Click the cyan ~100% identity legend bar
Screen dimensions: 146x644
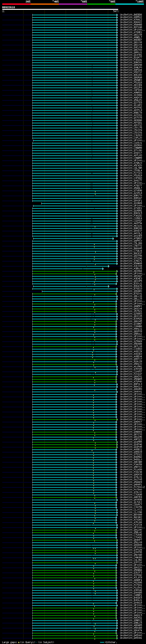(130, 4)
